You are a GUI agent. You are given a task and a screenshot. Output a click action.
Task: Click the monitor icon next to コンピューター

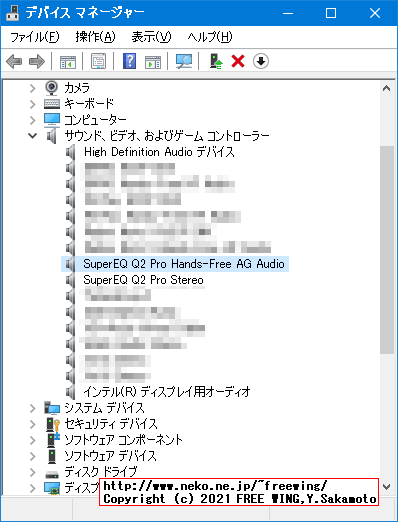52,120
